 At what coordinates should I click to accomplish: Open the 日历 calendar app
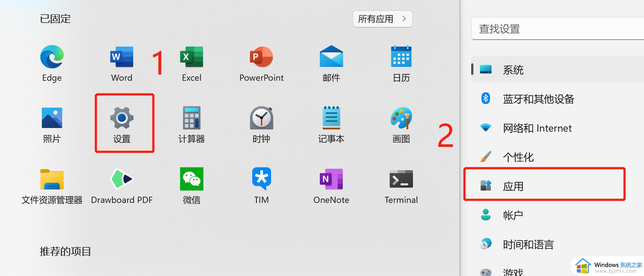[401, 56]
